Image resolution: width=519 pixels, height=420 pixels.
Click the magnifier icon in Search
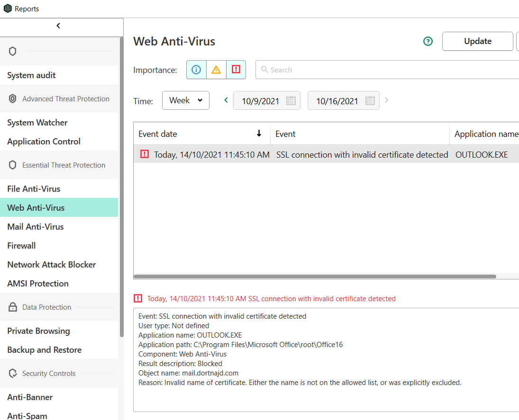click(x=264, y=70)
